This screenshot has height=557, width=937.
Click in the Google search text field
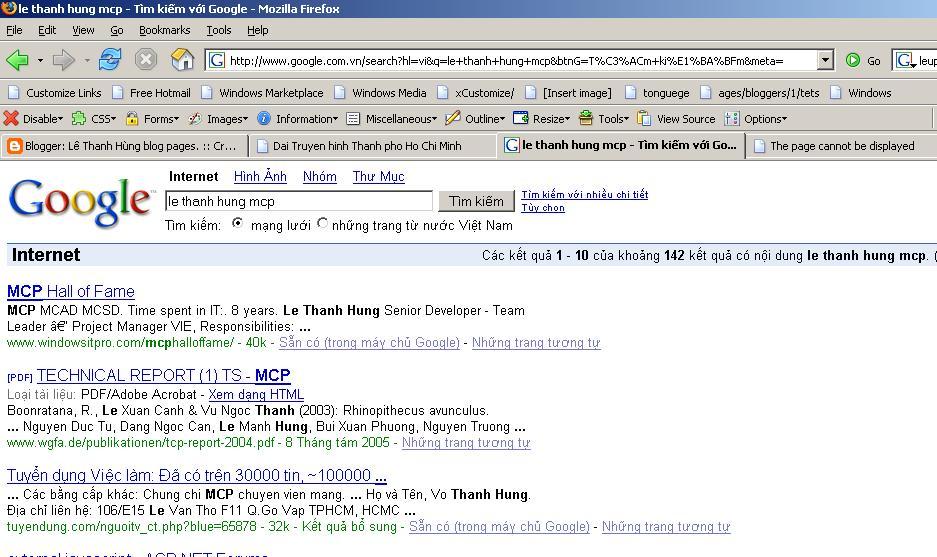299,201
